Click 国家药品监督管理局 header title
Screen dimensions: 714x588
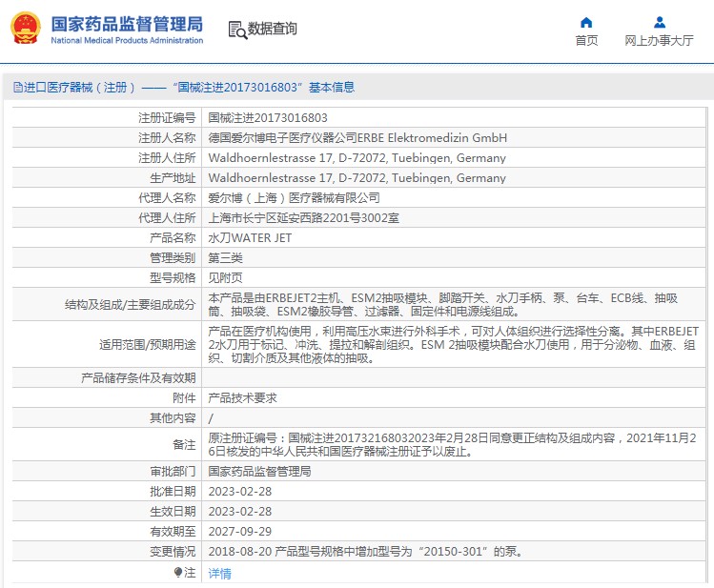click(127, 24)
